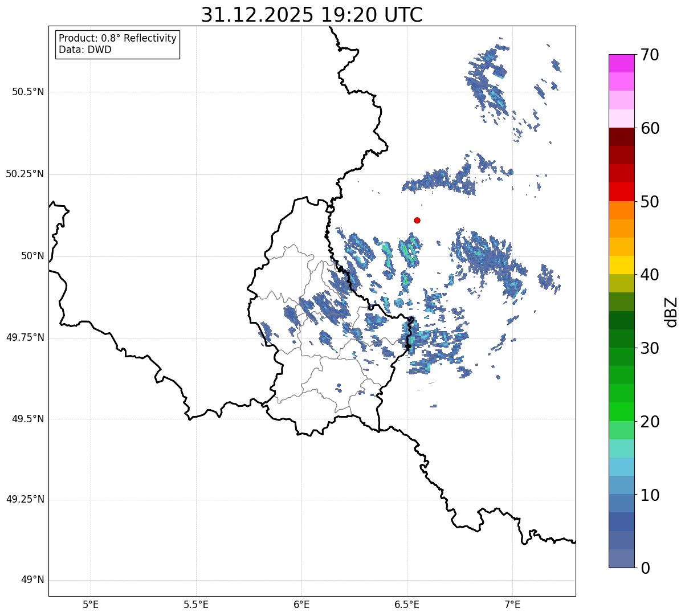Click the 6°E longitude label
The height and width of the screenshot is (616, 685).
coord(301,604)
